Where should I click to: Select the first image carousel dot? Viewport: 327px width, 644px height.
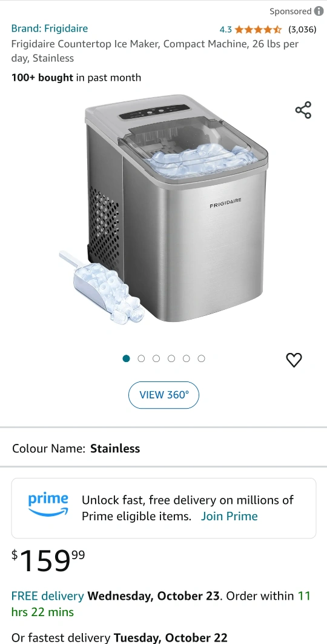click(127, 358)
